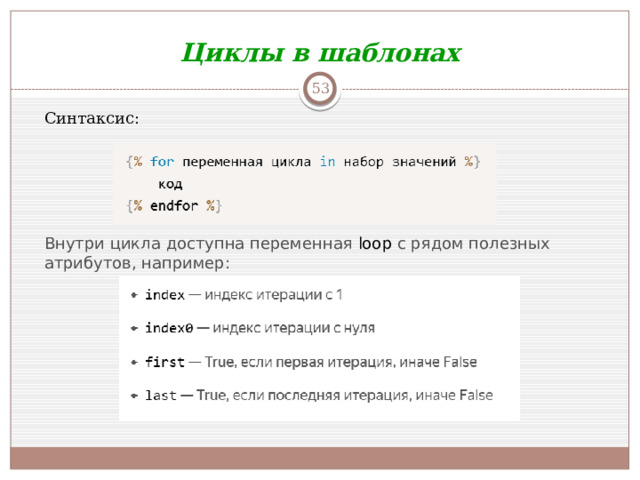Click the "endfor" keyword
This screenshot has width=640, height=480.
click(174, 205)
